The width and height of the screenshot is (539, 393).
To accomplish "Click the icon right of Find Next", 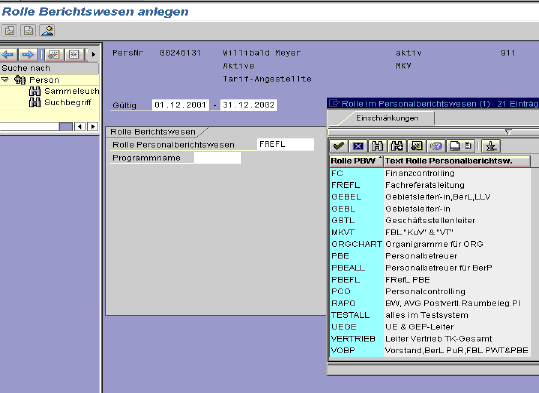I will coord(416,146).
